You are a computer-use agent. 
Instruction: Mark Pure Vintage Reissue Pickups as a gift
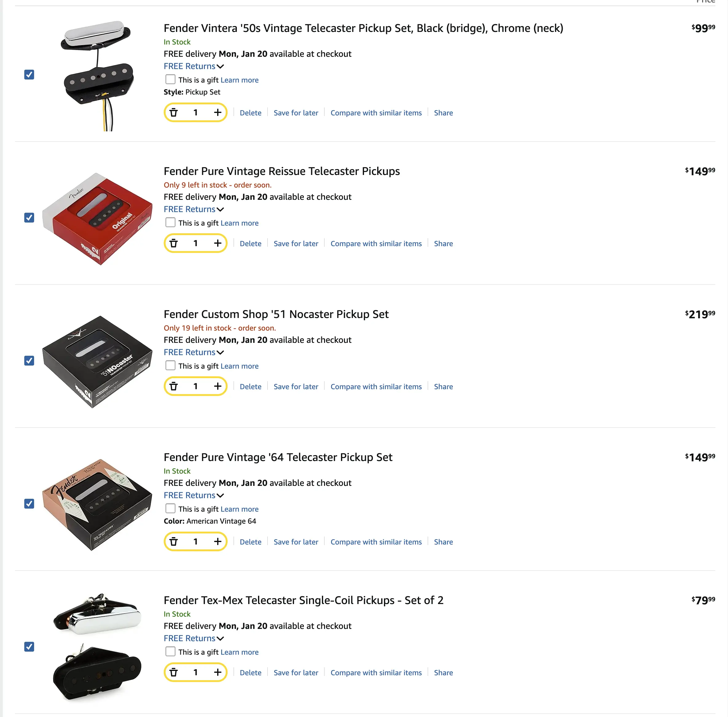[x=170, y=223]
